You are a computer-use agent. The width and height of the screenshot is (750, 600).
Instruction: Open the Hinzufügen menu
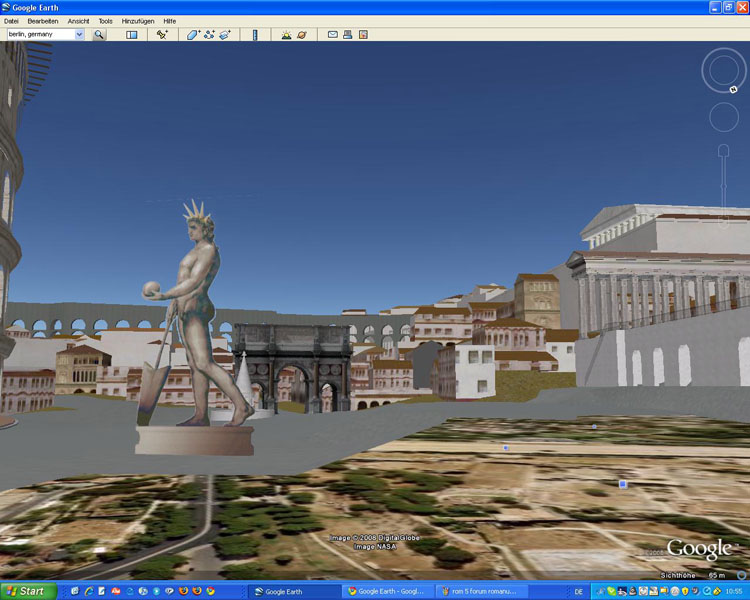[138, 21]
